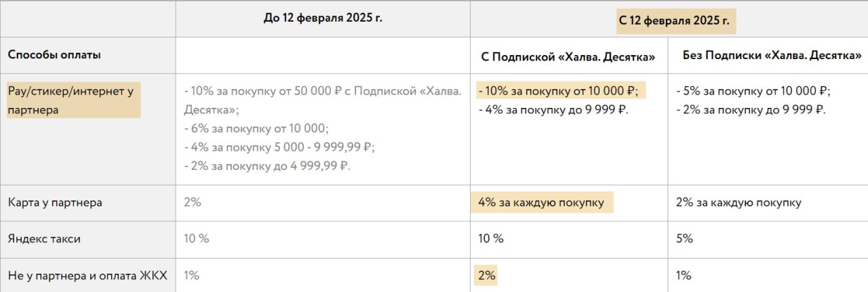Click highlighted "2%" in the ЖКХ row
This screenshot has height=292, width=868.
[487, 275]
